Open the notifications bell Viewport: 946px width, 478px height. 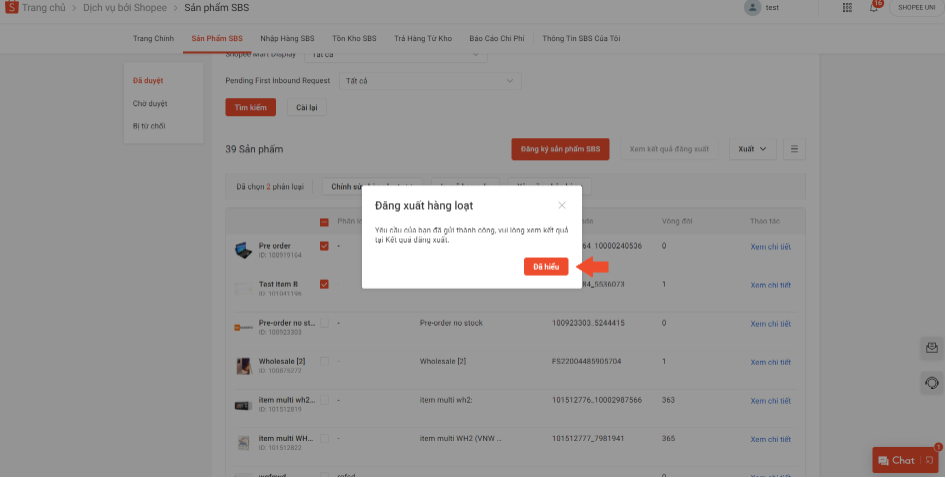[875, 8]
